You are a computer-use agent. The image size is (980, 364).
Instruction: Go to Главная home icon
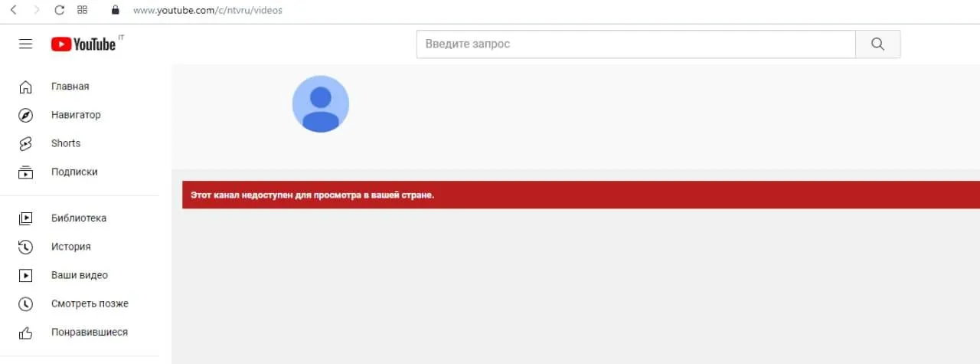(26, 87)
